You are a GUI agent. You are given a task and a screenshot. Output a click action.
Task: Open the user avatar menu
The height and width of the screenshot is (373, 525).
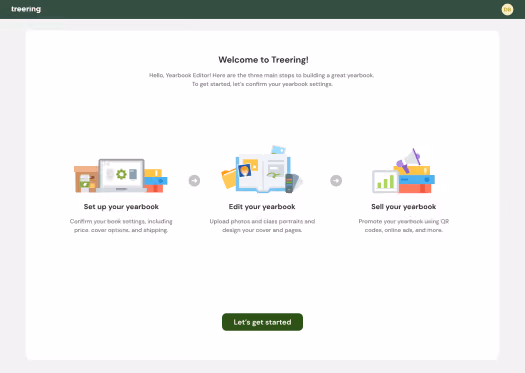(507, 9)
